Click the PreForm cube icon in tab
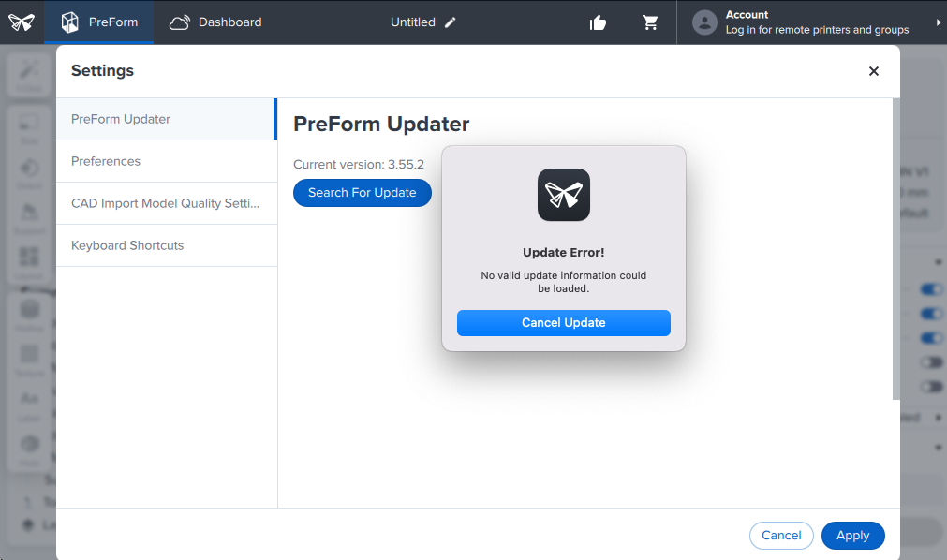947x560 pixels. coord(70,22)
